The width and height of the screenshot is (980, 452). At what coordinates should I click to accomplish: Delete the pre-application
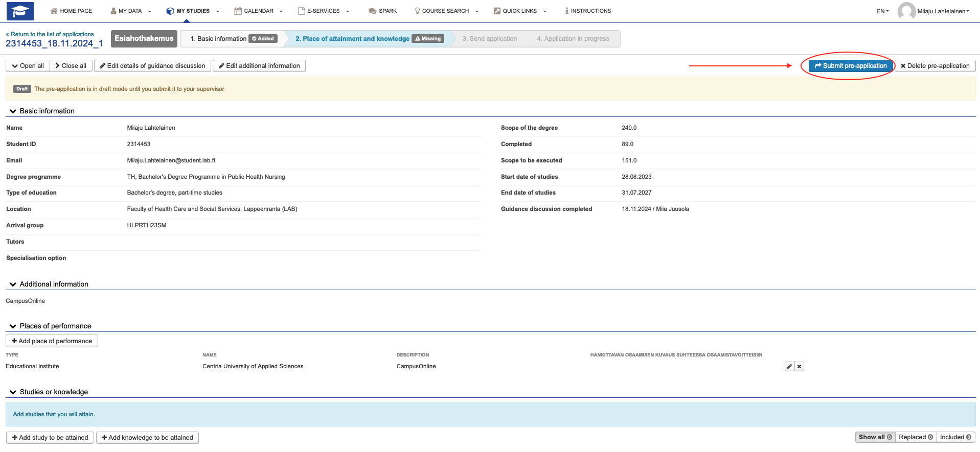(935, 66)
